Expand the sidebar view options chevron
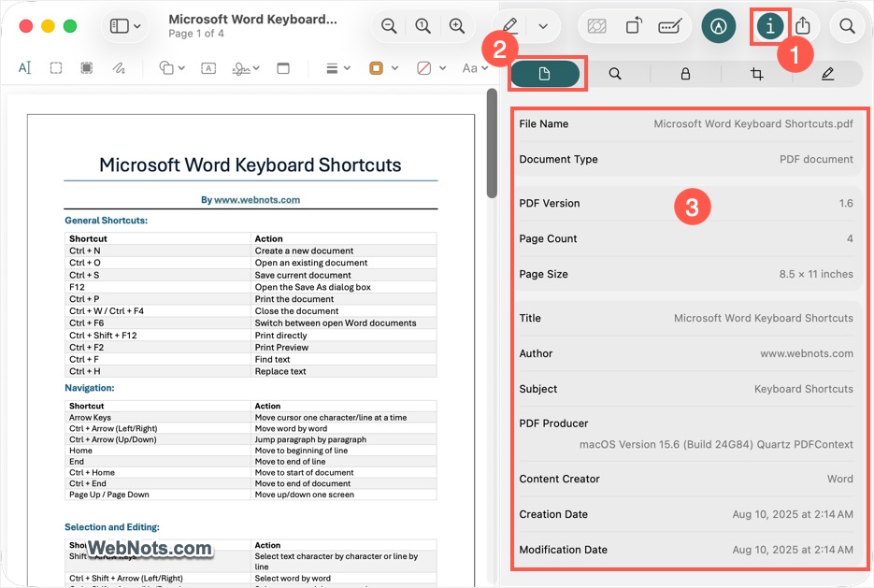This screenshot has width=874, height=588. pyautogui.click(x=137, y=26)
